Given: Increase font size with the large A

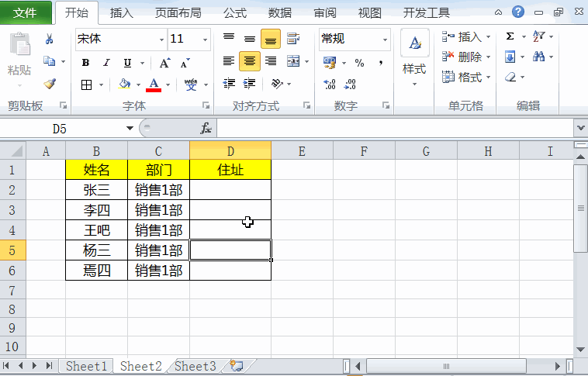Looking at the screenshot, I should pos(164,63).
